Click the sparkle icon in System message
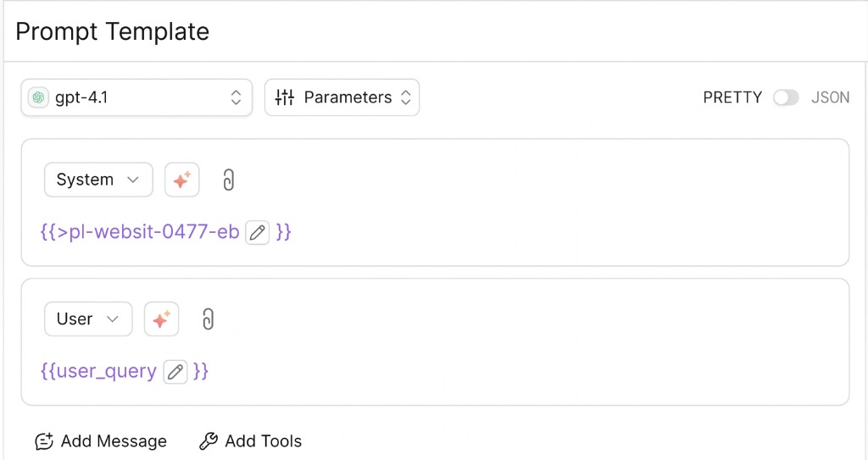868x460 pixels. 181,180
